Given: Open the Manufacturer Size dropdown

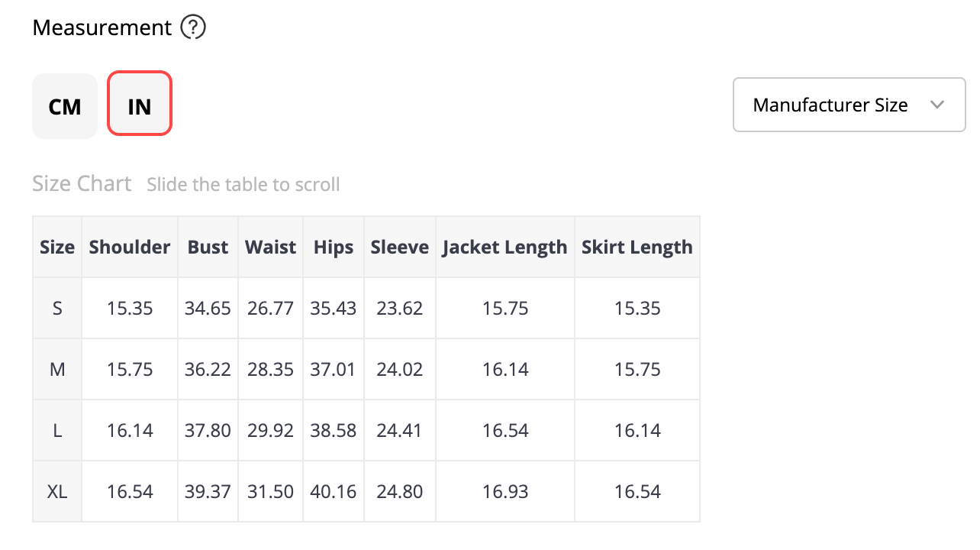Looking at the screenshot, I should (x=849, y=105).
